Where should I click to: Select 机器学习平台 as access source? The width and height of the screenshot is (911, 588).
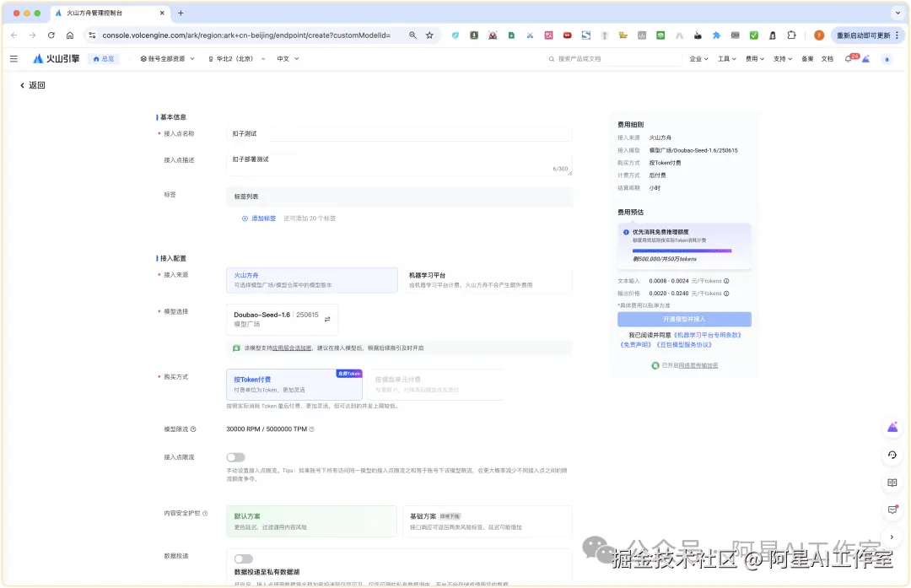487,279
